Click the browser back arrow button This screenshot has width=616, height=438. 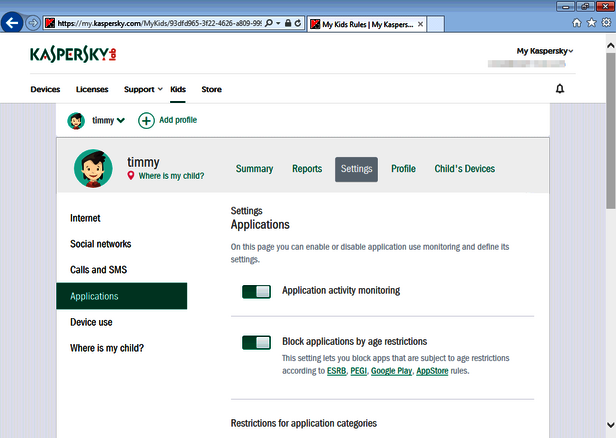[14, 22]
